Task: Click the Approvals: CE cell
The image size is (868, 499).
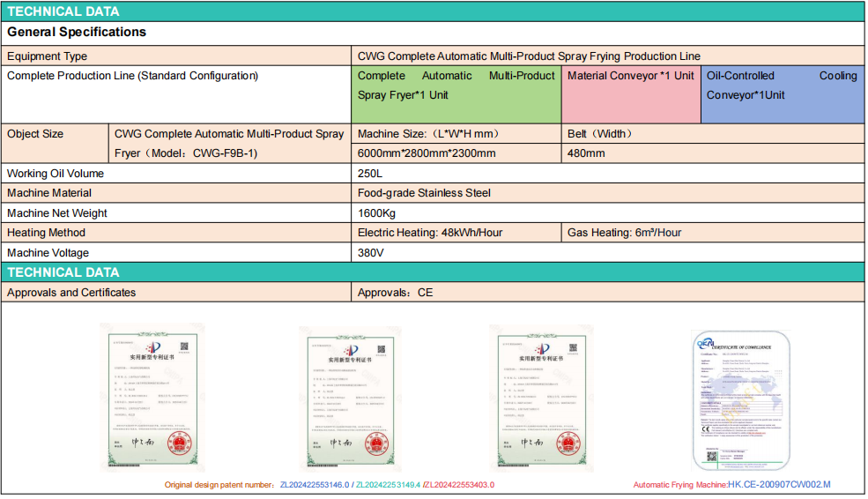Action: click(x=396, y=293)
